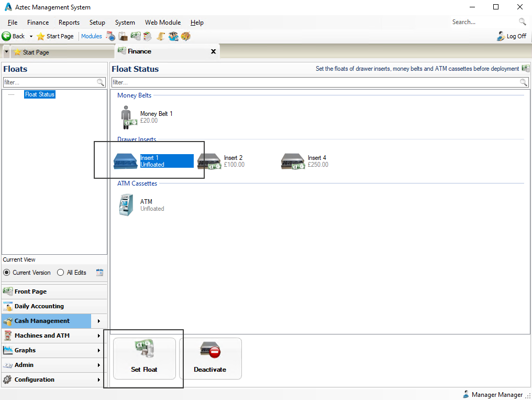Click the Float Status filter search field
This screenshot has height=400, width=532.
tap(314, 82)
